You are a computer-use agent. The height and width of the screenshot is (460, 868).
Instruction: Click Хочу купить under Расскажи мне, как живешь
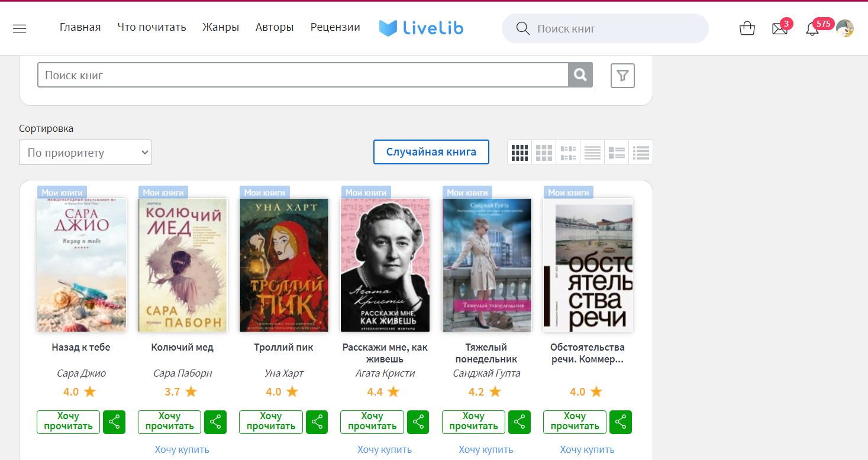[385, 450]
